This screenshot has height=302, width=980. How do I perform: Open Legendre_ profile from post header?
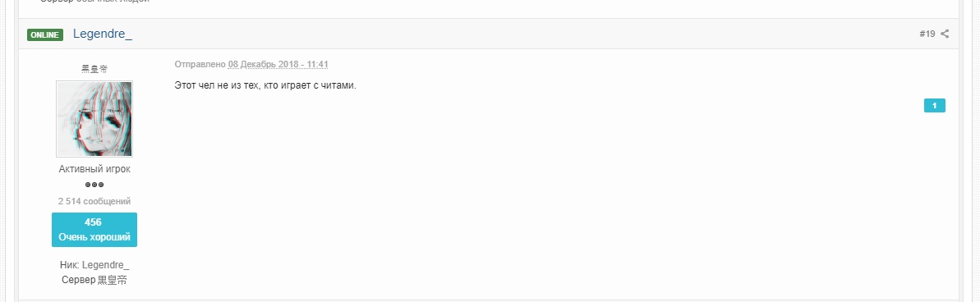pyautogui.click(x=103, y=34)
